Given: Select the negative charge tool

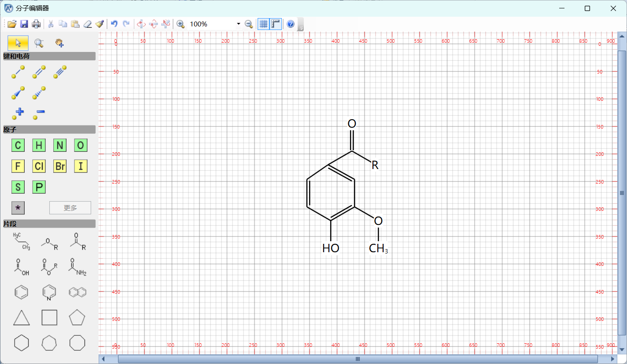Looking at the screenshot, I should coord(39,114).
